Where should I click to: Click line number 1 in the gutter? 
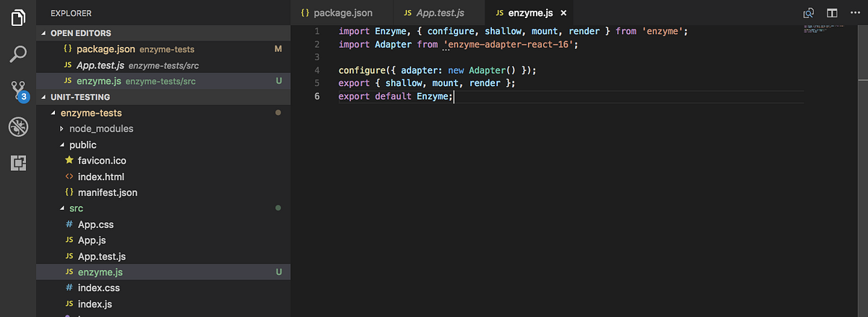[x=317, y=31]
